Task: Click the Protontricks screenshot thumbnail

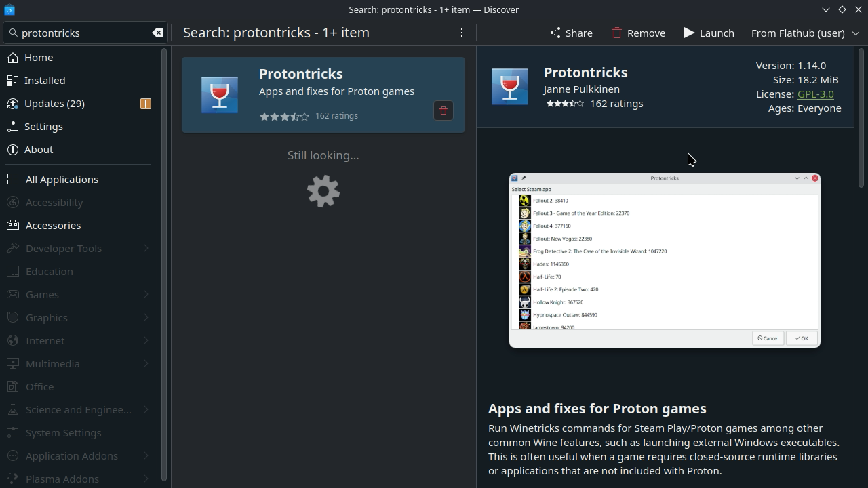Action: click(x=665, y=260)
